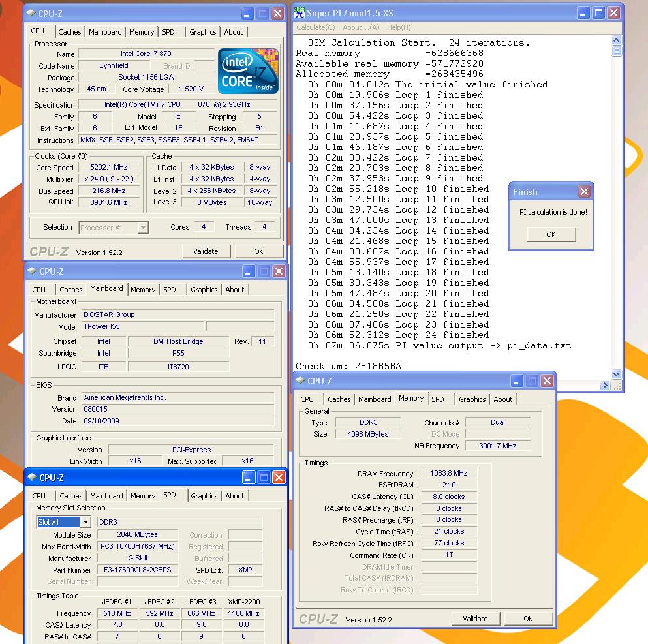Image resolution: width=648 pixels, height=644 pixels.
Task: Click the Code Name Lynnfield field
Action: tap(114, 65)
